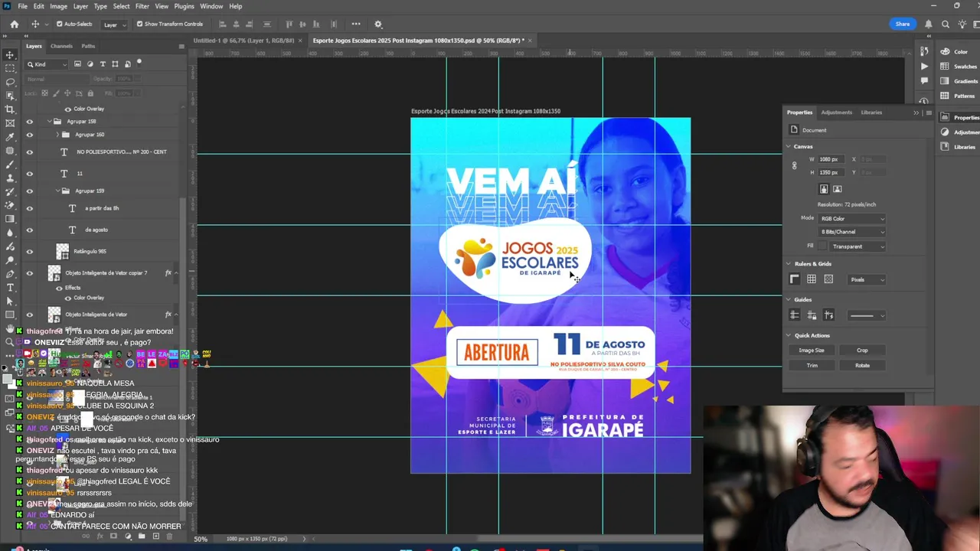This screenshot has width=980, height=551.
Task: Open the Layers panel menu icon
Action: pos(181,46)
